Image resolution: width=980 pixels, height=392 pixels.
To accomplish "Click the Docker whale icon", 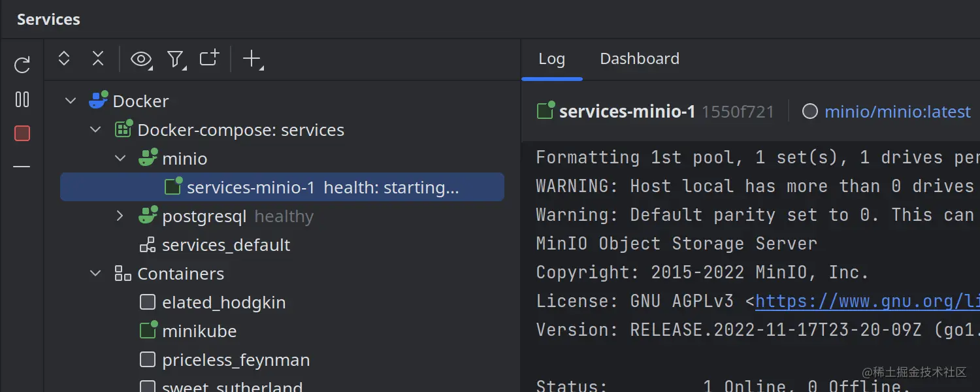I will point(97,99).
